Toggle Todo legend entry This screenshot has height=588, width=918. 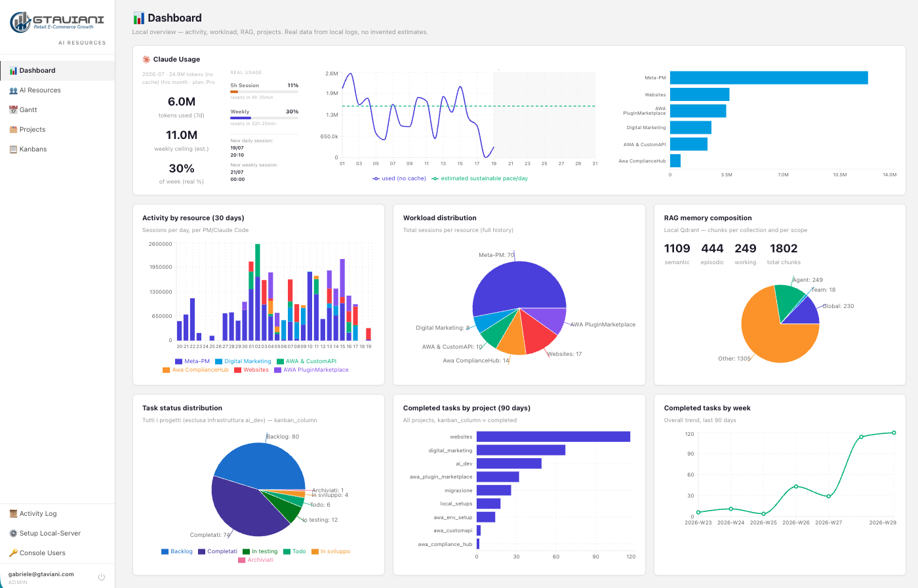(x=294, y=551)
